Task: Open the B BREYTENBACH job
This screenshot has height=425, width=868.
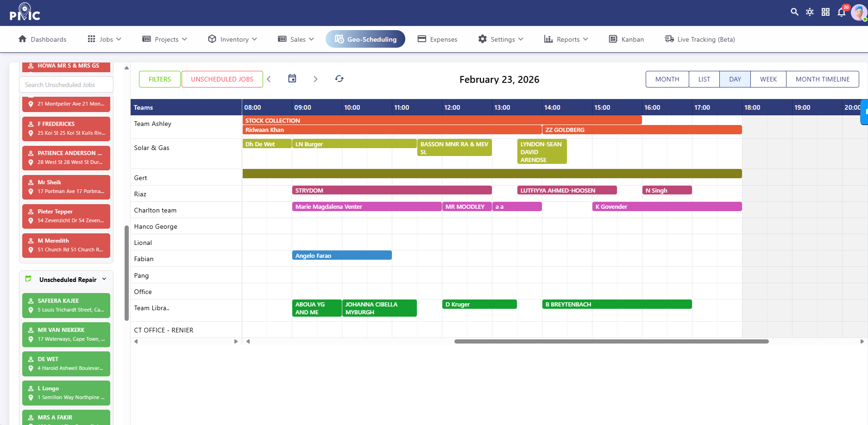Action: coord(617,304)
